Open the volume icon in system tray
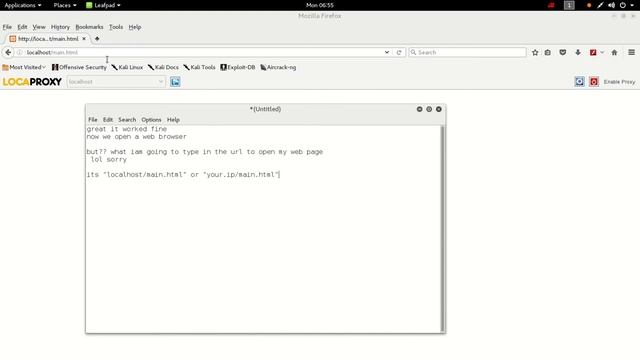 pos(611,5)
